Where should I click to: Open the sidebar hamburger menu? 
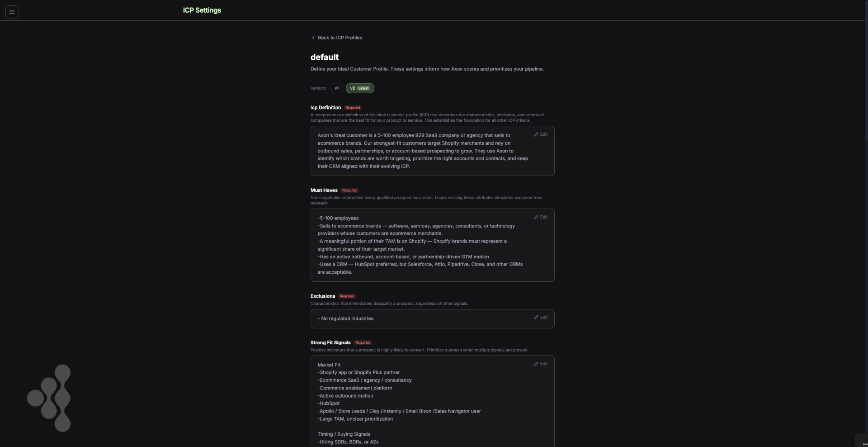click(12, 12)
